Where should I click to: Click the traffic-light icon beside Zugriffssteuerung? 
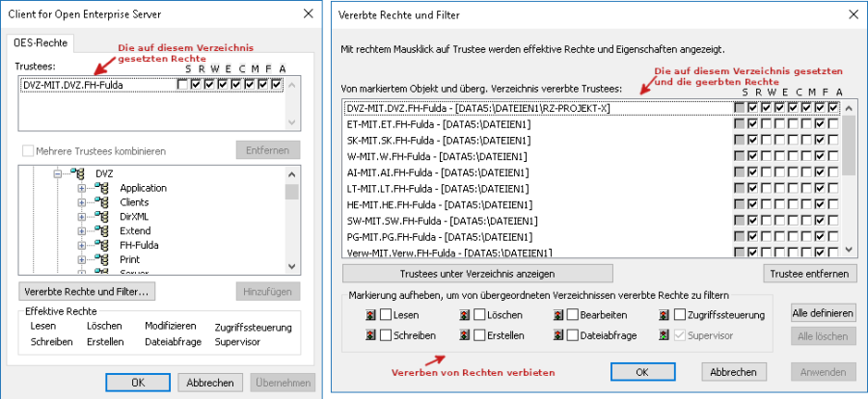[665, 315]
